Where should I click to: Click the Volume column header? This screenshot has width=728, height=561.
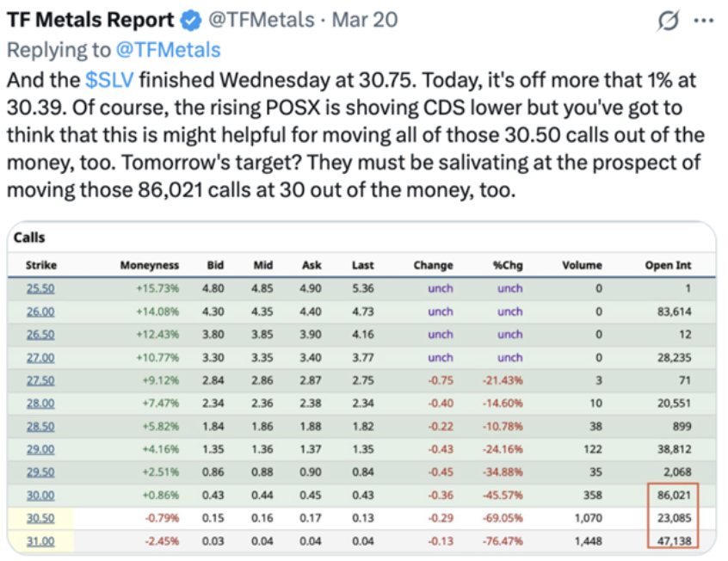click(x=582, y=265)
